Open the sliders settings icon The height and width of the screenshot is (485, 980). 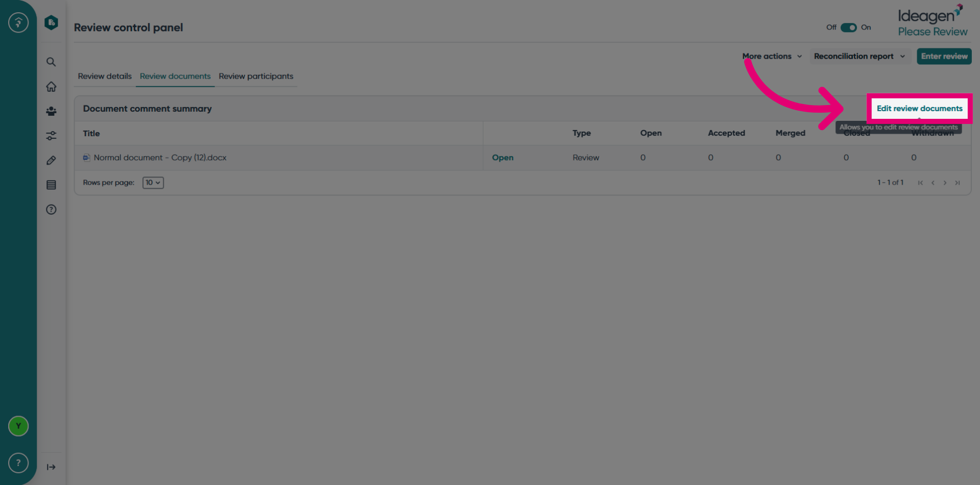point(51,136)
